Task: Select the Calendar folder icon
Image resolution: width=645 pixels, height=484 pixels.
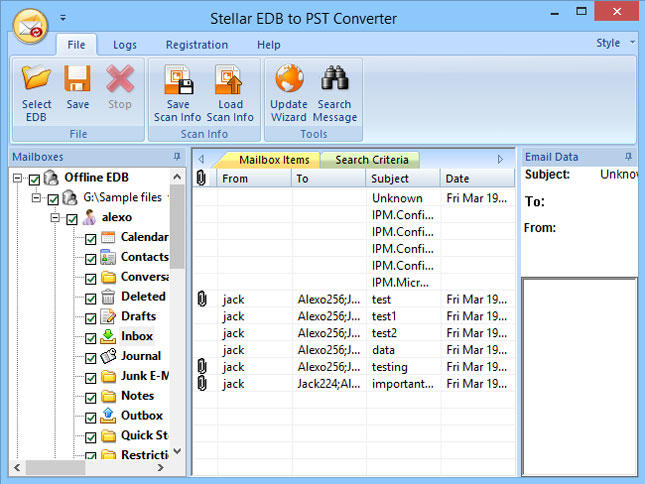Action: (x=108, y=237)
